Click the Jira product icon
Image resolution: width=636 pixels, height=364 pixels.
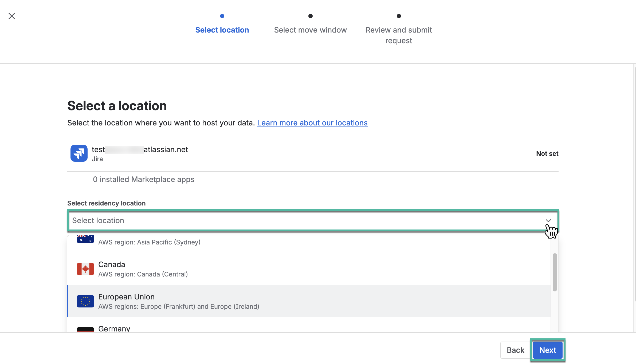click(79, 153)
